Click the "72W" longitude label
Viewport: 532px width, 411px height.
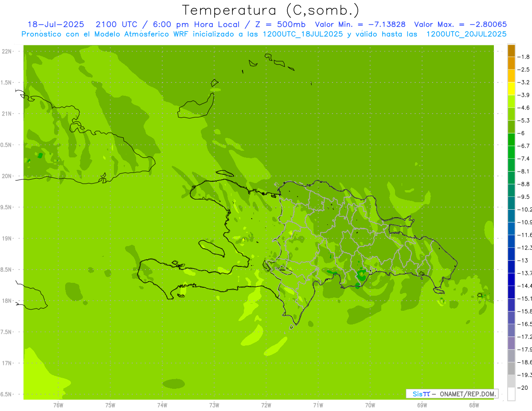[x=266, y=405]
